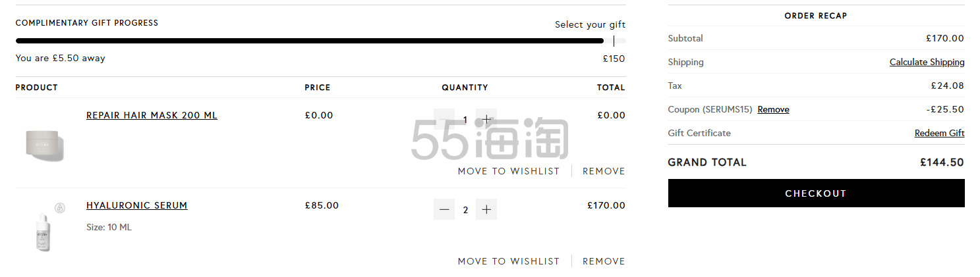Click the round badge icon near serum
Viewport: 980px width, 277px height.
(x=59, y=208)
